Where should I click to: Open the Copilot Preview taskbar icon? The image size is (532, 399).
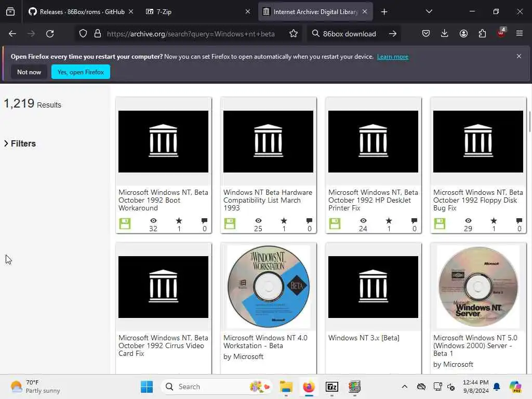click(515, 387)
